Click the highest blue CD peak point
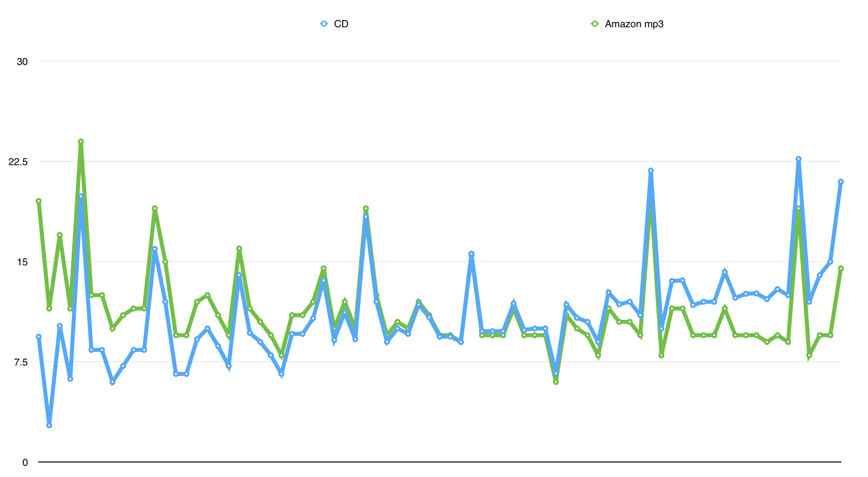 (798, 159)
